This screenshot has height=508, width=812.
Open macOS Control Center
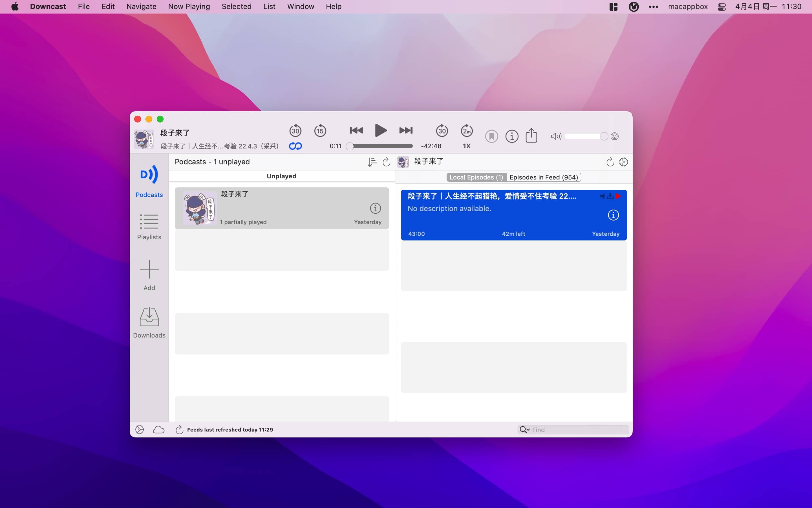[721, 6]
